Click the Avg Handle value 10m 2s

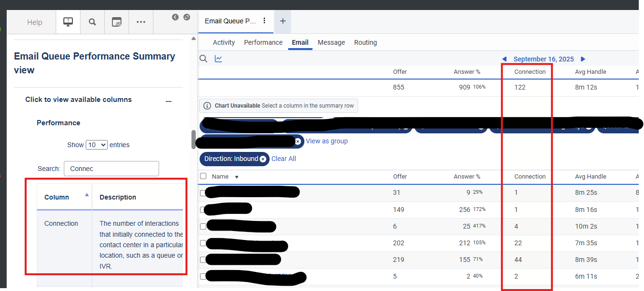click(587, 226)
